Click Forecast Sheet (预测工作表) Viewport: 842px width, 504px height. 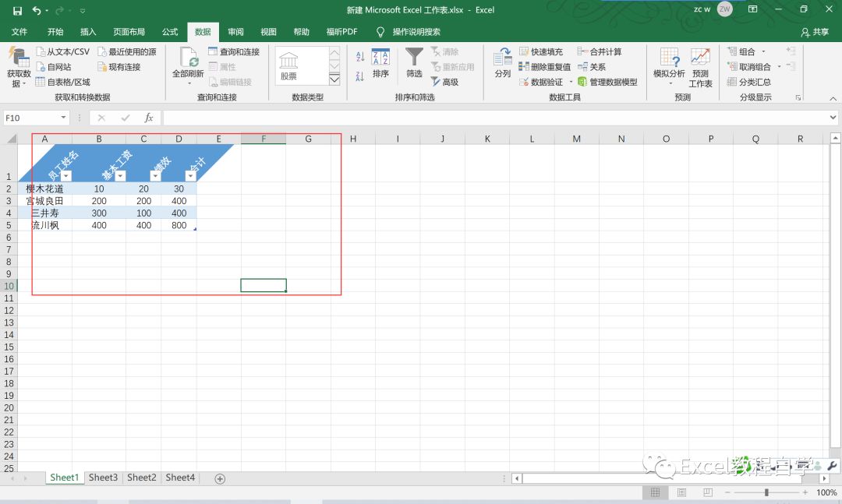pyautogui.click(x=700, y=68)
